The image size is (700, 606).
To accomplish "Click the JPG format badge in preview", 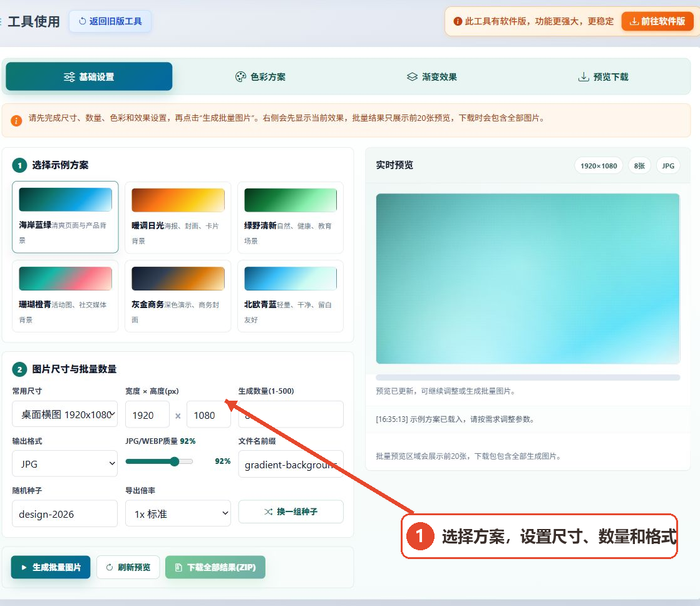I will [x=668, y=165].
